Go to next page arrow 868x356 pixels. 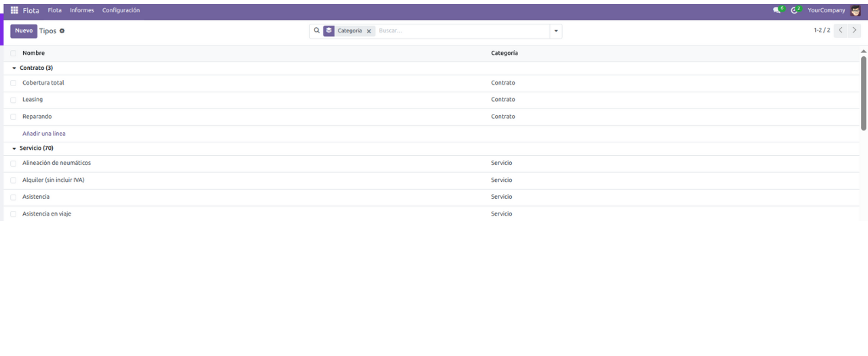tap(854, 31)
